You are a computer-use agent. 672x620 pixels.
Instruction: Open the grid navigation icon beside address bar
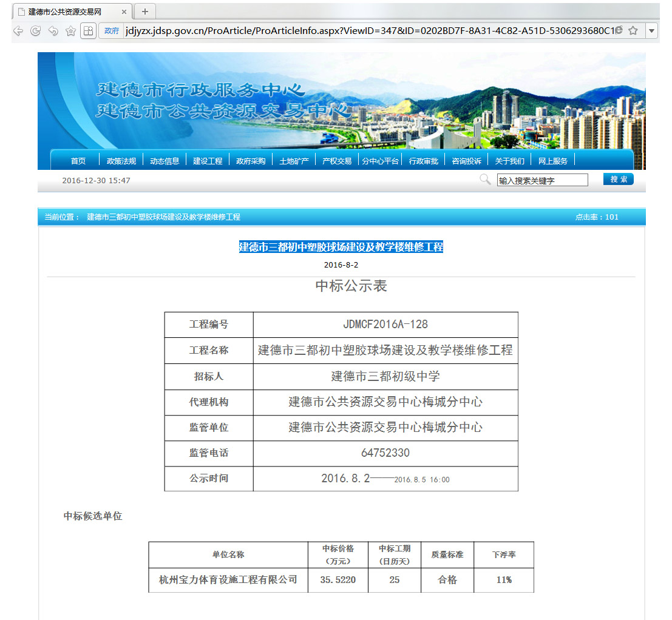tap(88, 31)
